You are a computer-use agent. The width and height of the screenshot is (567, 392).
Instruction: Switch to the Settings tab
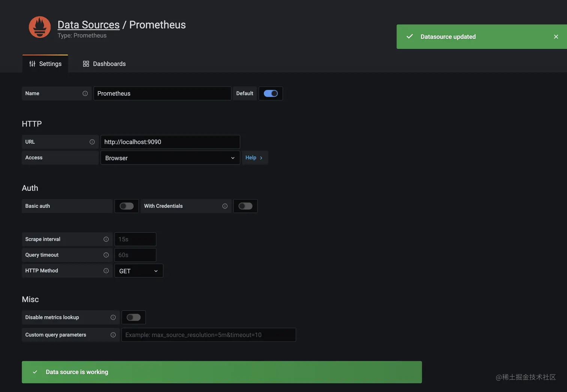(x=45, y=64)
